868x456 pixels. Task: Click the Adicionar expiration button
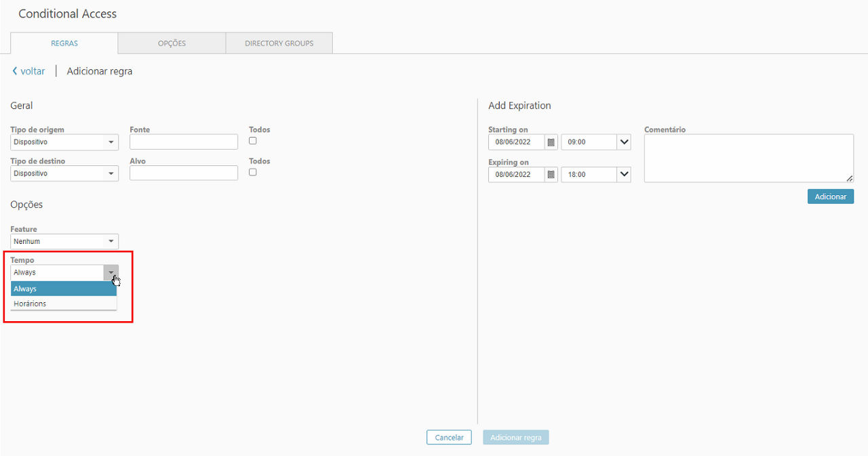click(831, 196)
